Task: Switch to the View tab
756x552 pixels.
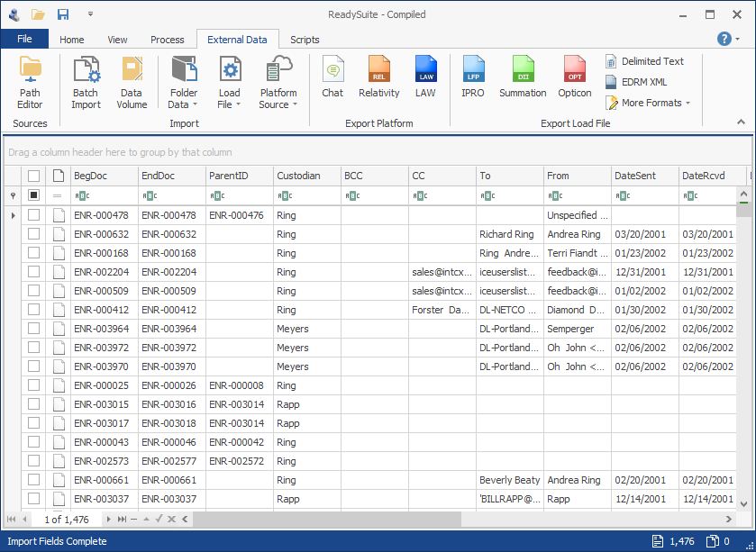Action: pos(117,40)
